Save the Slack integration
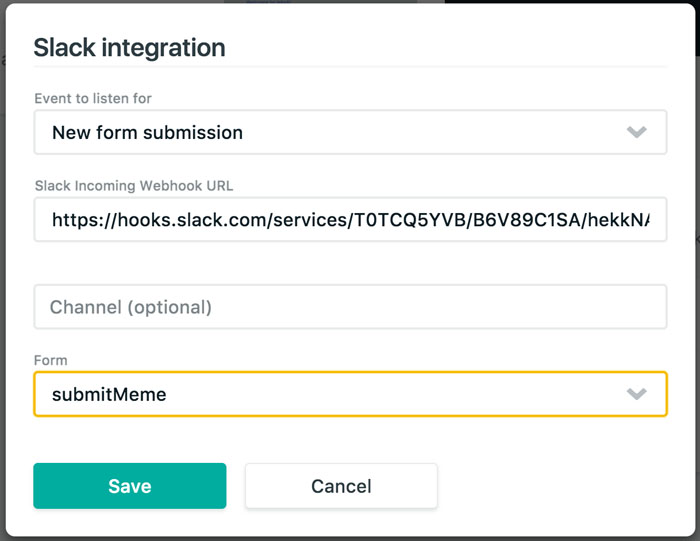The image size is (700, 541). click(x=130, y=486)
